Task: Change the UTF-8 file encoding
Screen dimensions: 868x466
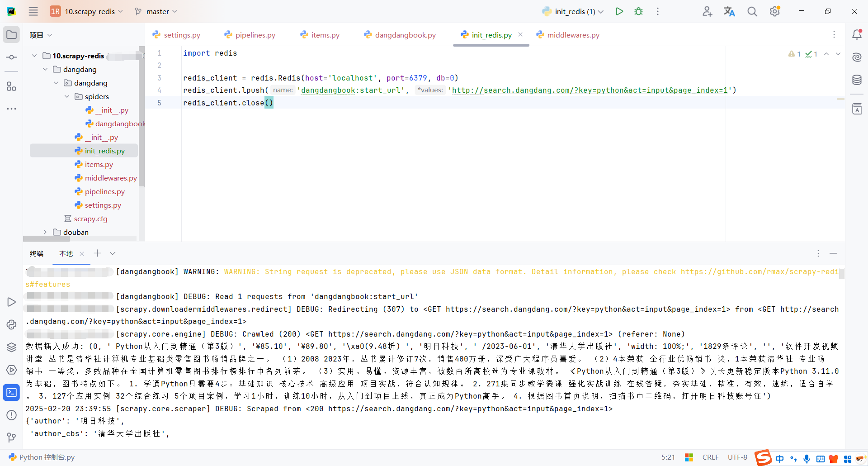Action: [x=737, y=457]
